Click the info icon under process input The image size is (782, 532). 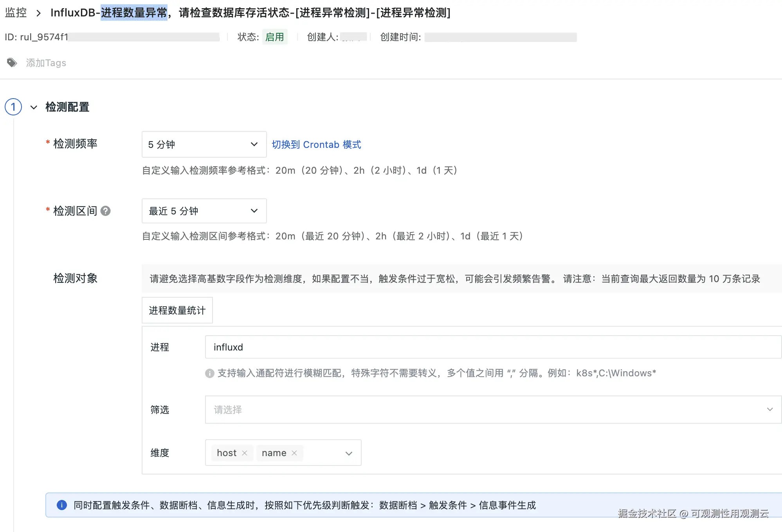tap(210, 373)
